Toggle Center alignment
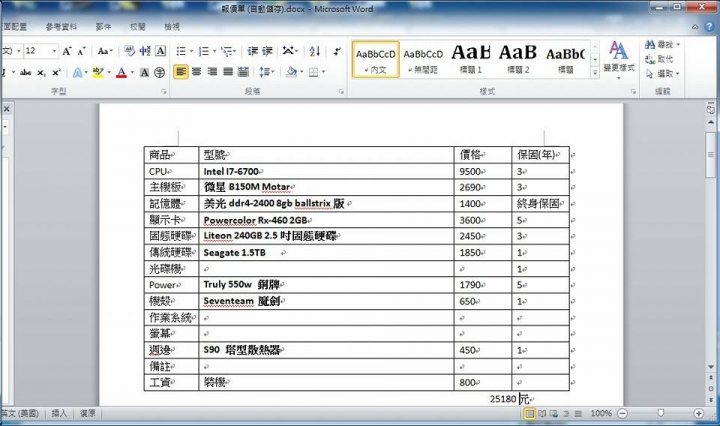This screenshot has width=720, height=426. [197, 72]
